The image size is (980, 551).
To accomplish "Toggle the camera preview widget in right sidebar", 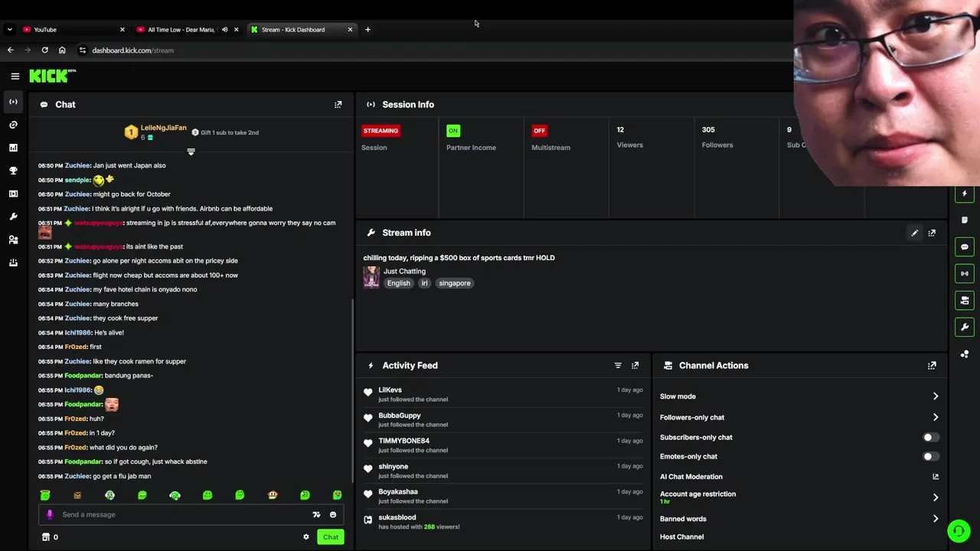I will tap(965, 300).
